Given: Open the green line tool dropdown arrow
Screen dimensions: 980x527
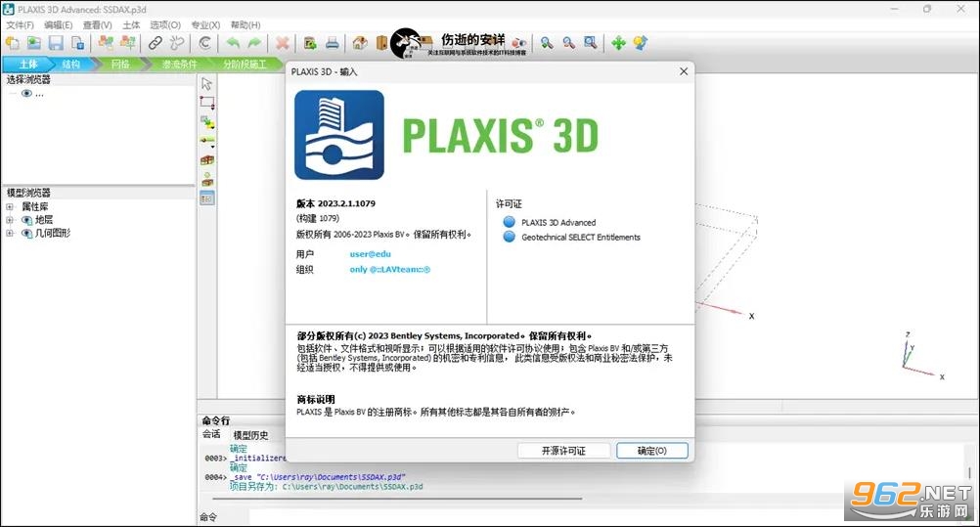Looking at the screenshot, I should (212, 147).
